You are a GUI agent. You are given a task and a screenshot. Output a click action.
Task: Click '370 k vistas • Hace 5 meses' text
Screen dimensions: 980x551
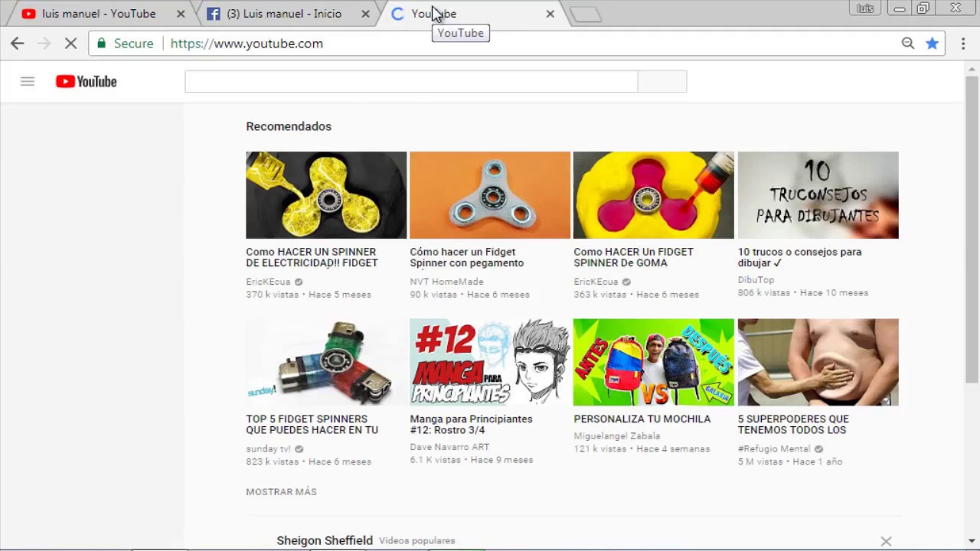point(309,295)
